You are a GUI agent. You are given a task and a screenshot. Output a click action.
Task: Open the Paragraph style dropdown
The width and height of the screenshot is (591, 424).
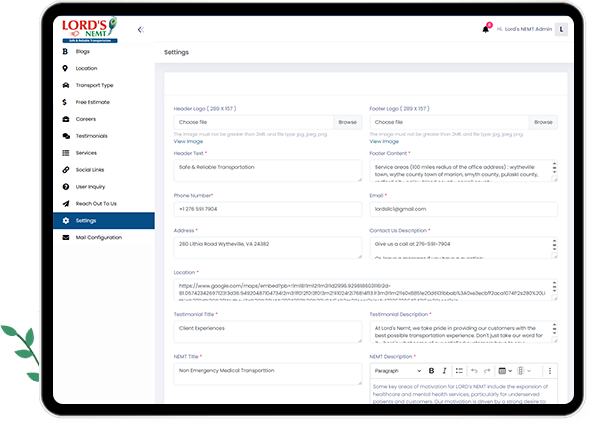tap(398, 371)
